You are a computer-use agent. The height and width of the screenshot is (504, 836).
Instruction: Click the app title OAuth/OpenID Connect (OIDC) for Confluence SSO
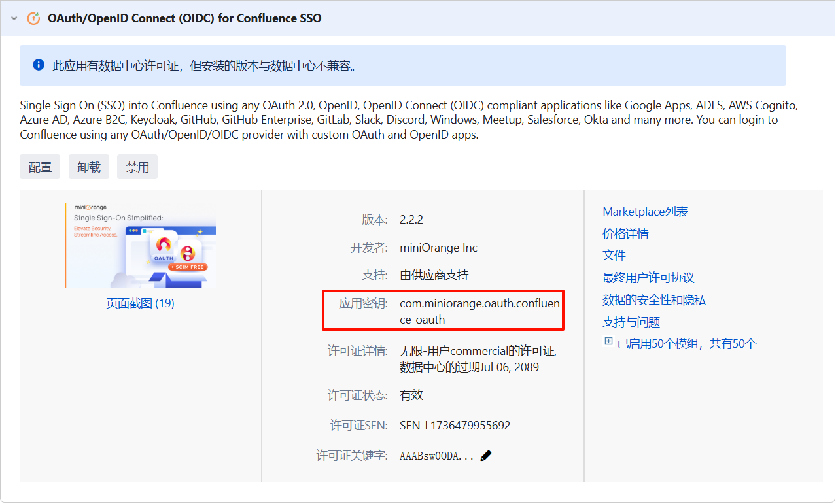[x=184, y=18]
